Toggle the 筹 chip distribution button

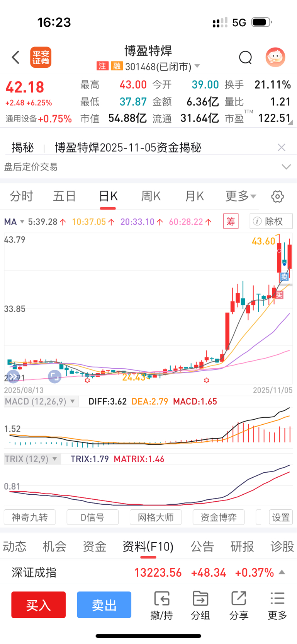(231, 221)
